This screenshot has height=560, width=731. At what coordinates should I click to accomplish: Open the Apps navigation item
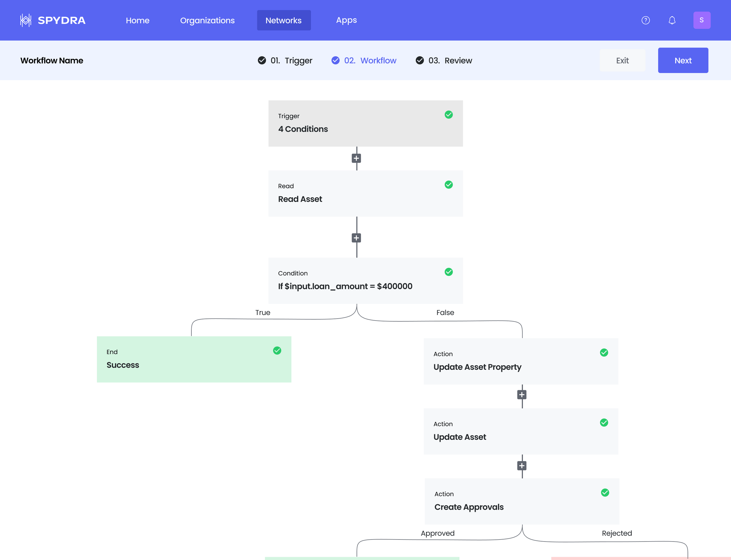346,20
